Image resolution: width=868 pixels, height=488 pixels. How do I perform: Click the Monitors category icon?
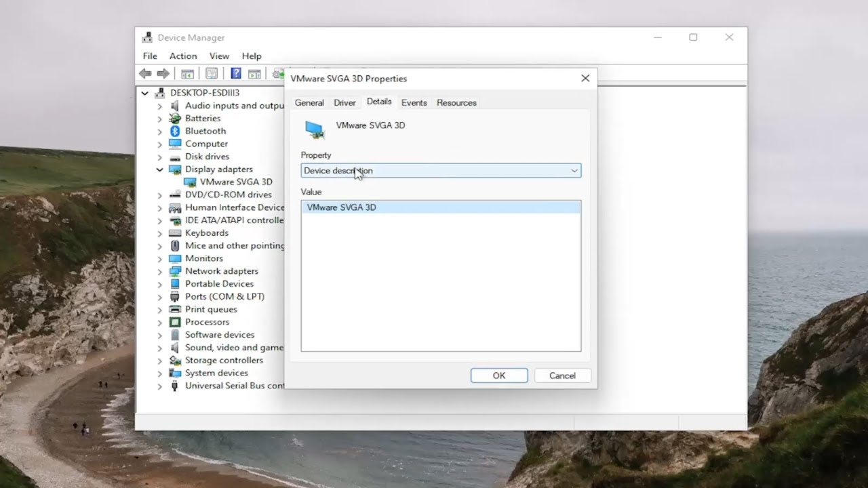coord(175,258)
